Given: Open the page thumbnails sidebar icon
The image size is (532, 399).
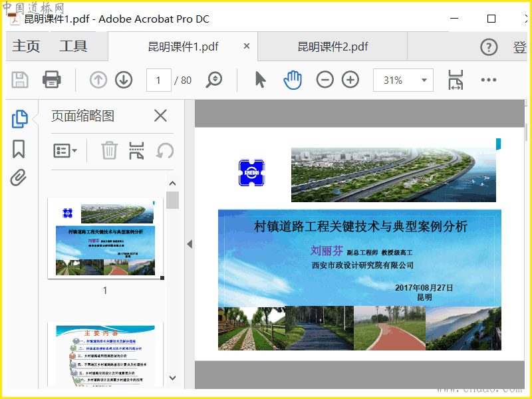Looking at the screenshot, I should [x=20, y=119].
